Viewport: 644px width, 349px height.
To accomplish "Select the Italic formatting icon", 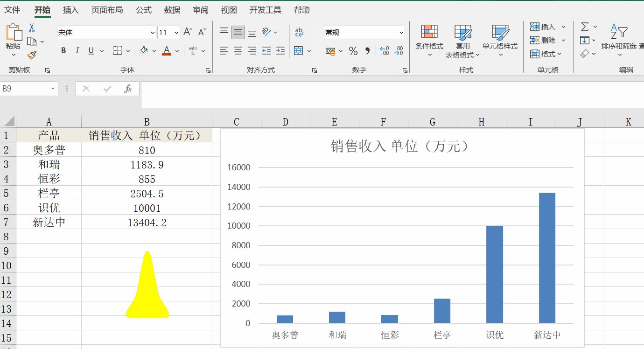I will pyautogui.click(x=77, y=50).
